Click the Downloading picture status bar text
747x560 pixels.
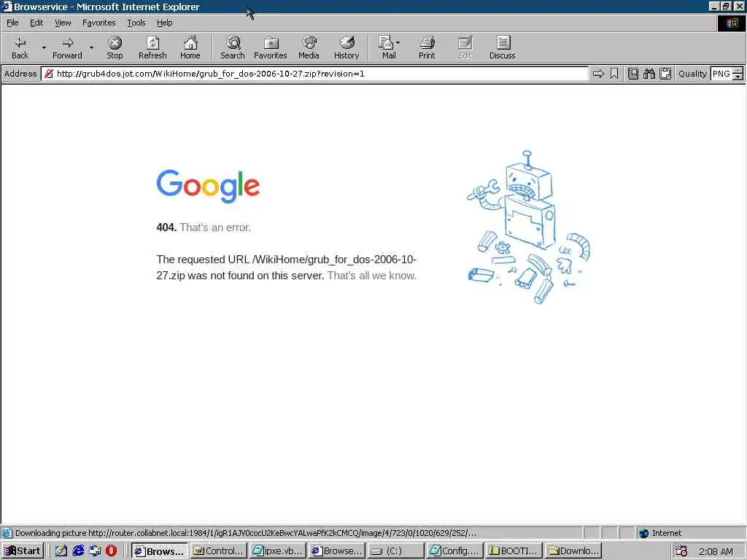(245, 533)
